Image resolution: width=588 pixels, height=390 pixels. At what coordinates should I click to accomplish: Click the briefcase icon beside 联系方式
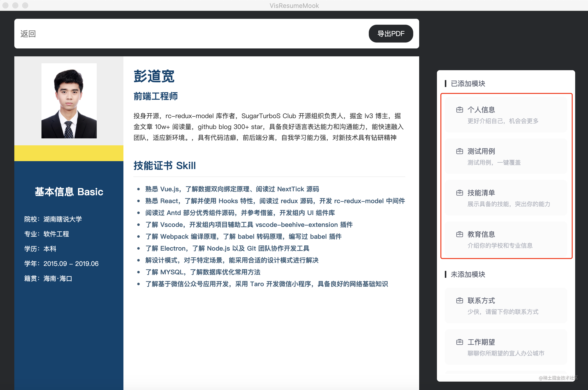click(459, 301)
